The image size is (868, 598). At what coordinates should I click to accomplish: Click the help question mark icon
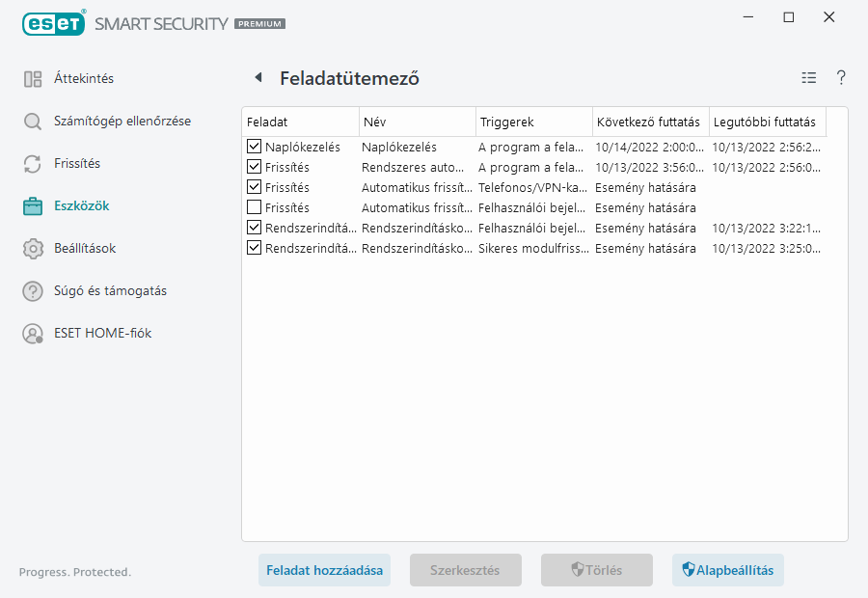click(x=840, y=78)
